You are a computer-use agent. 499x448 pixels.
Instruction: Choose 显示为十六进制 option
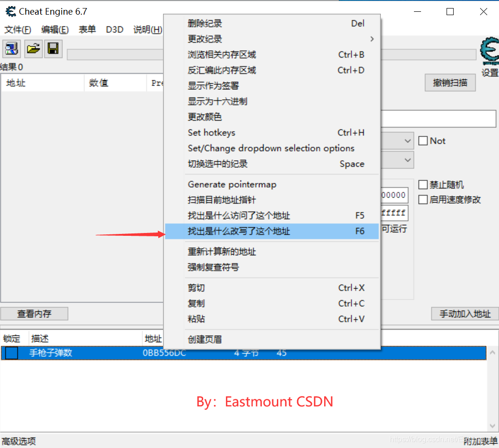click(x=272, y=101)
